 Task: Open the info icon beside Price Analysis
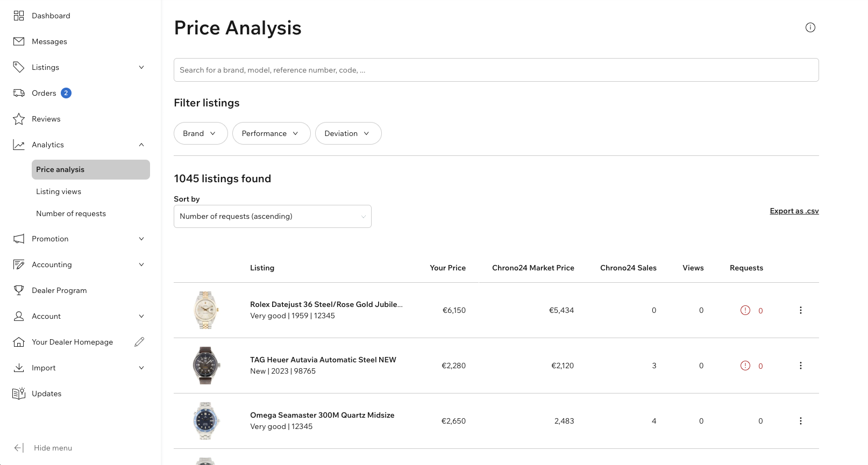tap(810, 27)
